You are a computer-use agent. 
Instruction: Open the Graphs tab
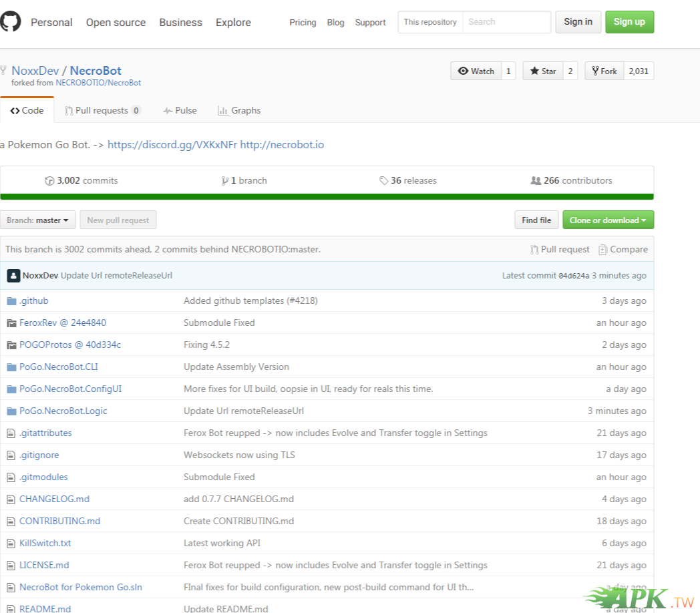click(x=239, y=111)
